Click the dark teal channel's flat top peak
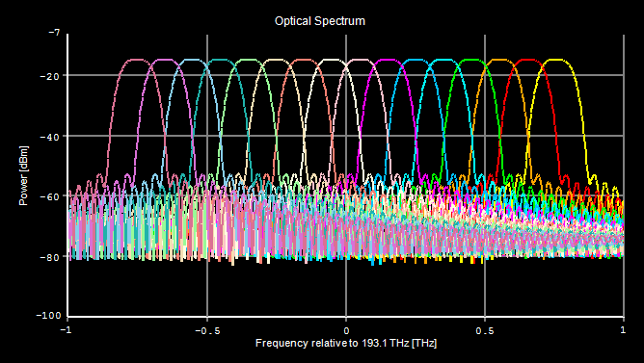Viewport: 644px width, 363px height. [x=218, y=60]
